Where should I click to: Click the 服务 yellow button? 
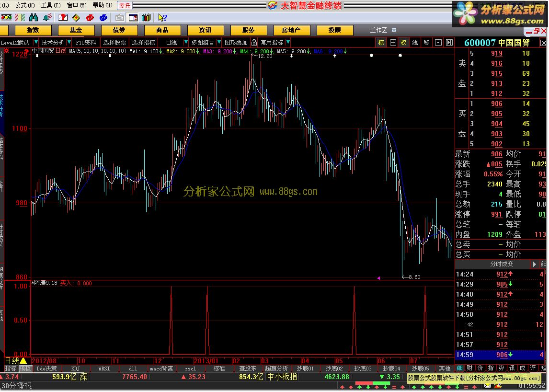[x=248, y=30]
